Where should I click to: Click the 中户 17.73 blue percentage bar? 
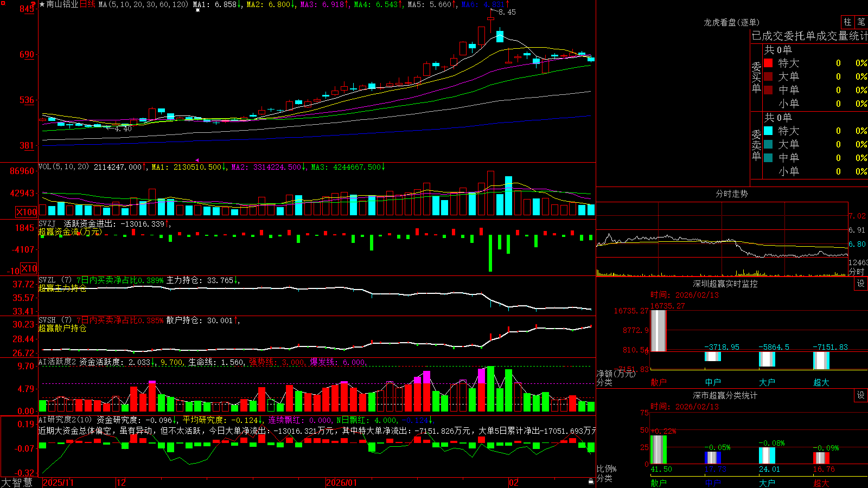point(713,458)
